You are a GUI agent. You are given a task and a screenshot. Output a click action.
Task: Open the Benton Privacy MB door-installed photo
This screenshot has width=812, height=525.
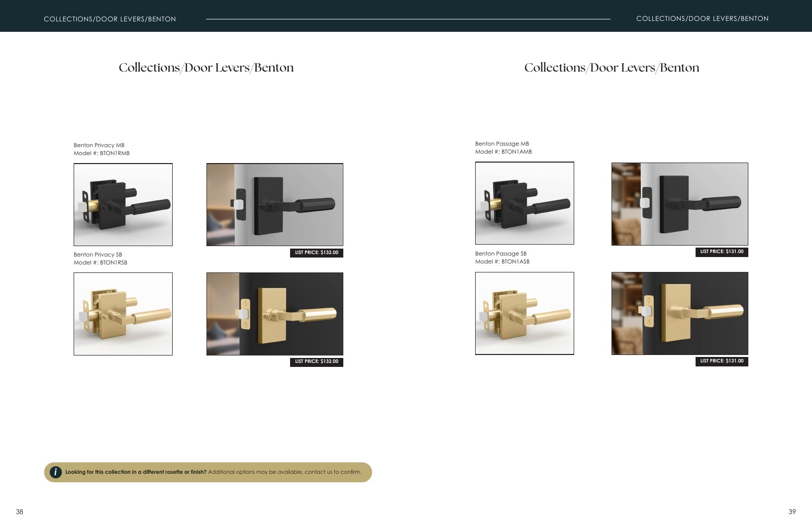[275, 204]
